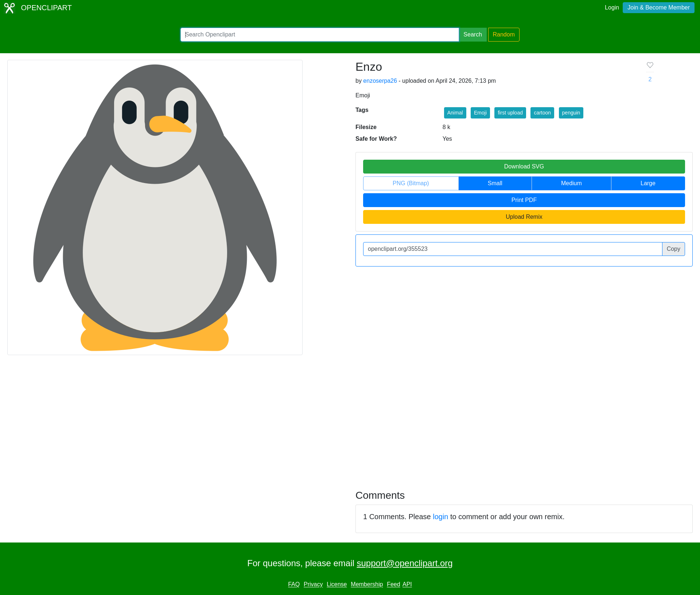700x595 pixels.
Task: Choose Large PNG size
Action: [647, 183]
